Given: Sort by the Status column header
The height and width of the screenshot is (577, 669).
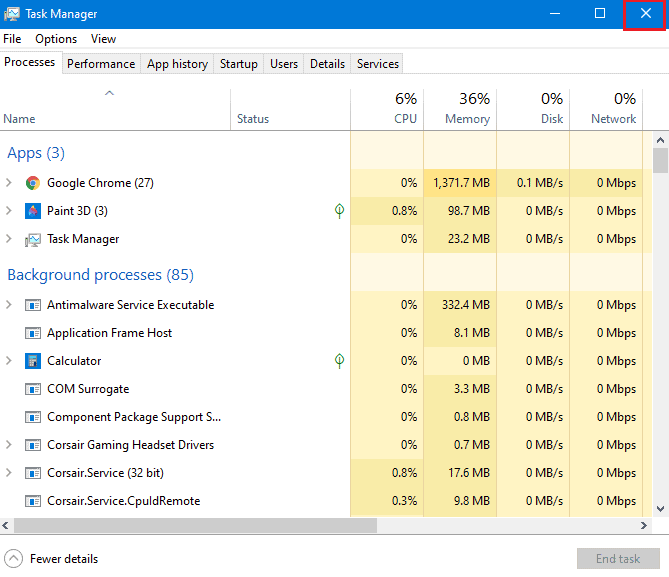Looking at the screenshot, I should pos(291,109).
